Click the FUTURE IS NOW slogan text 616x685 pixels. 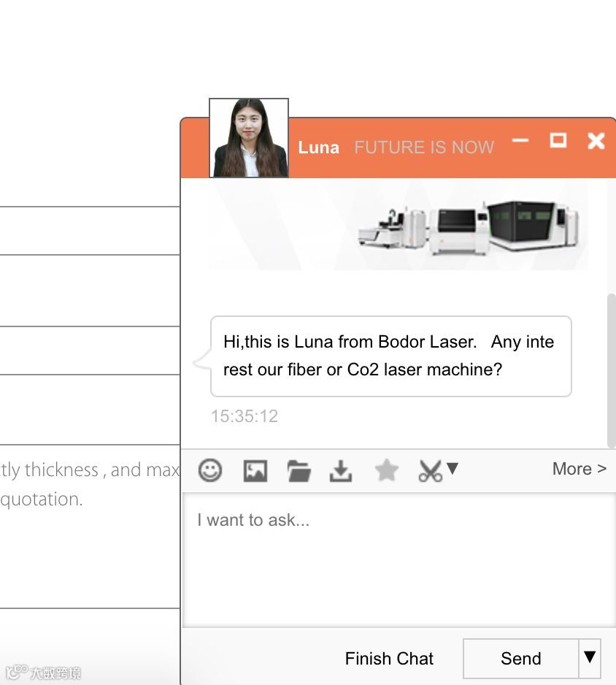(424, 148)
